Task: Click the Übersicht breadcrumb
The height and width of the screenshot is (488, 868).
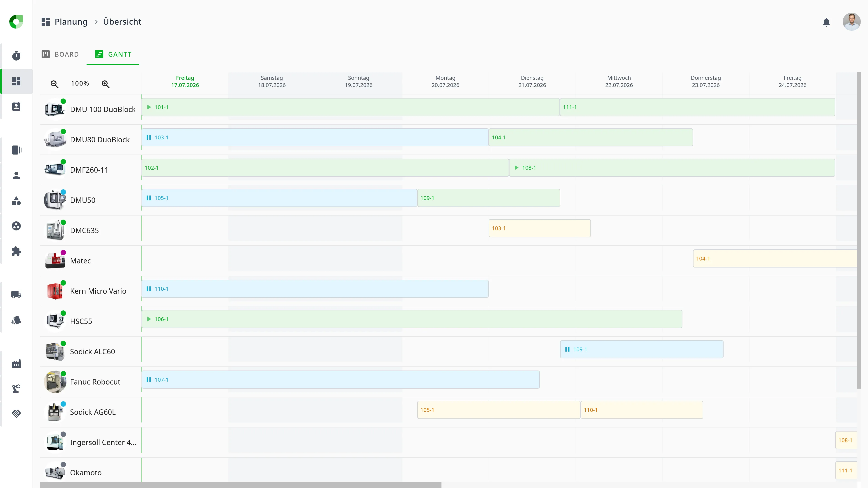Action: [x=122, y=21]
